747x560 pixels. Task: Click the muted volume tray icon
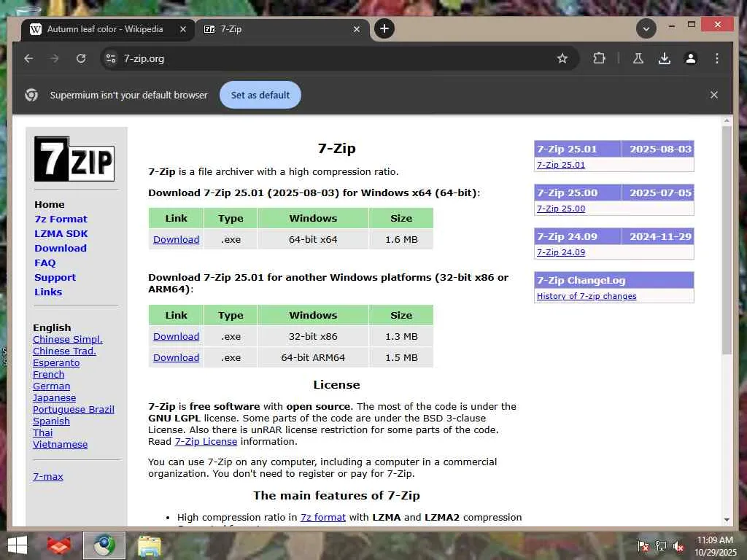678,546
